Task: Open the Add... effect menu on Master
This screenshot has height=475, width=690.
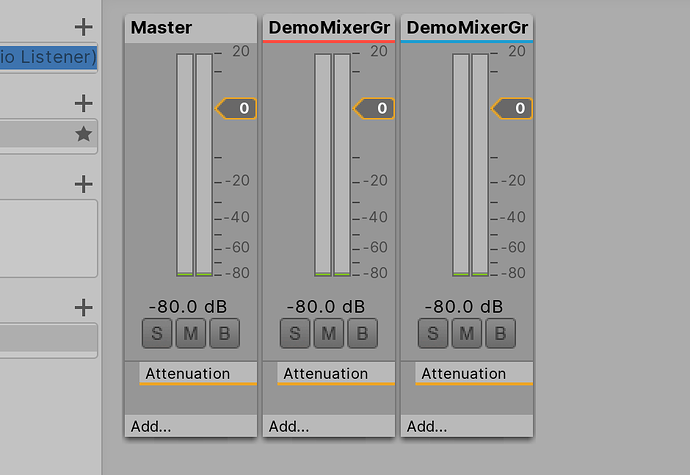Action: point(191,426)
